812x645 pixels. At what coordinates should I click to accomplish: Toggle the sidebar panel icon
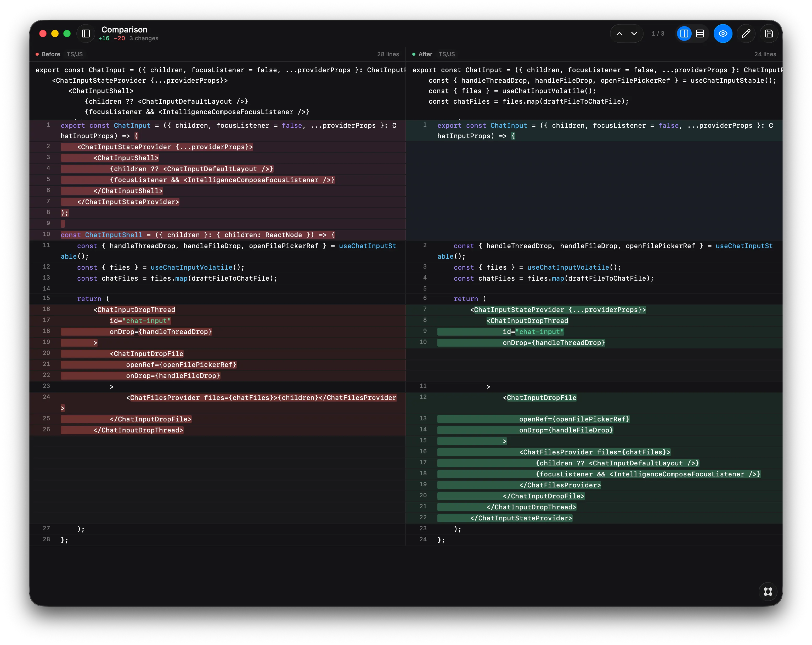tap(86, 34)
